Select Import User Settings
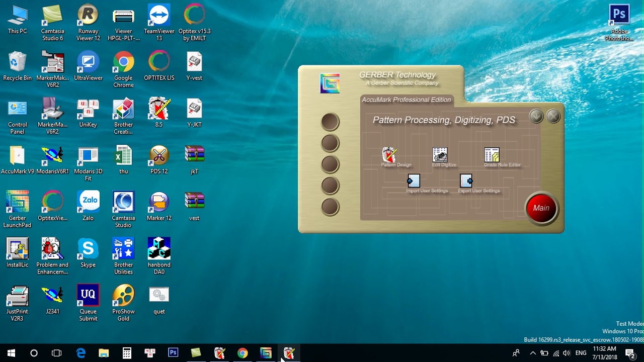Screen dimensions: 644x362 pos(414,180)
